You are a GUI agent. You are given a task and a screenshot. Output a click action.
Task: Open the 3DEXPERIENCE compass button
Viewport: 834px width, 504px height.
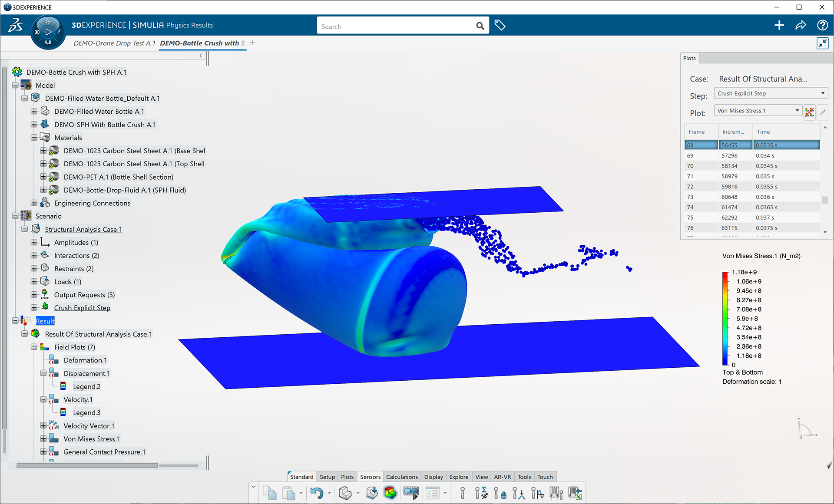click(48, 32)
